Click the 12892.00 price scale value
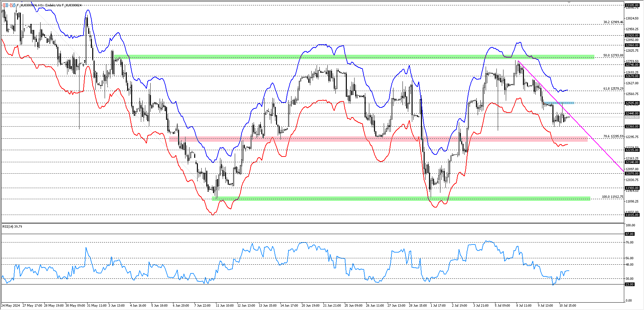Screen dimensions: 644x310 tap(632, 40)
